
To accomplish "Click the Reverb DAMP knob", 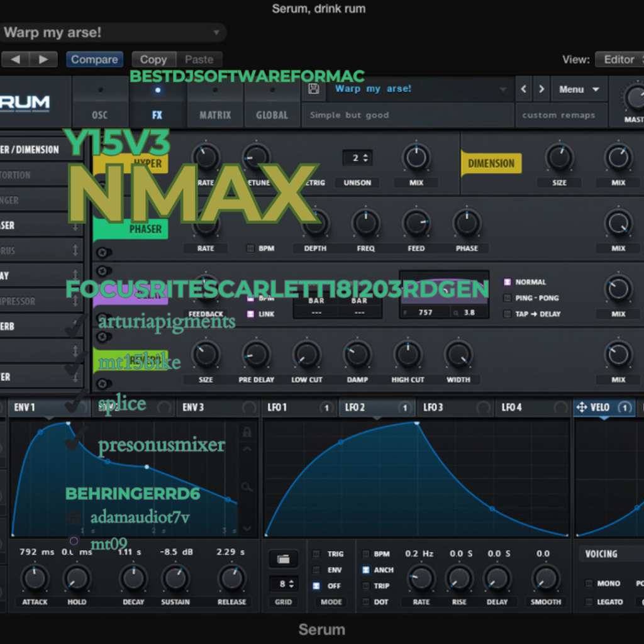I will 357,355.
